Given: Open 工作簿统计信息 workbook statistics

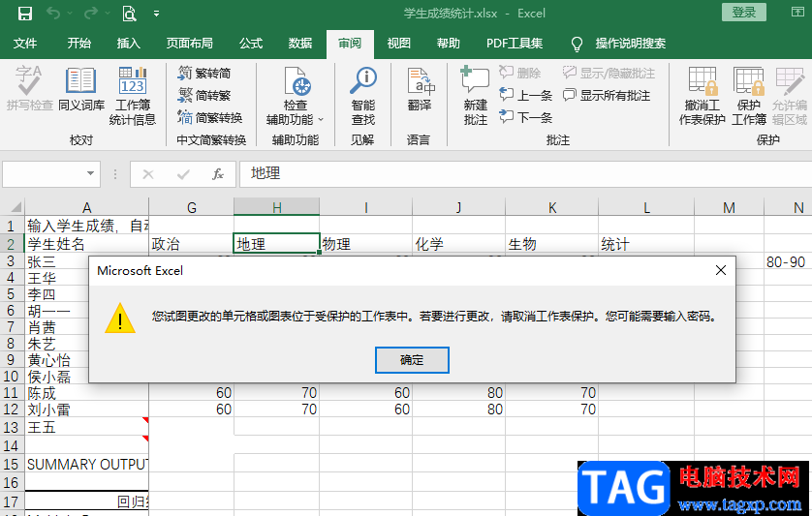Looking at the screenshot, I should [x=133, y=96].
